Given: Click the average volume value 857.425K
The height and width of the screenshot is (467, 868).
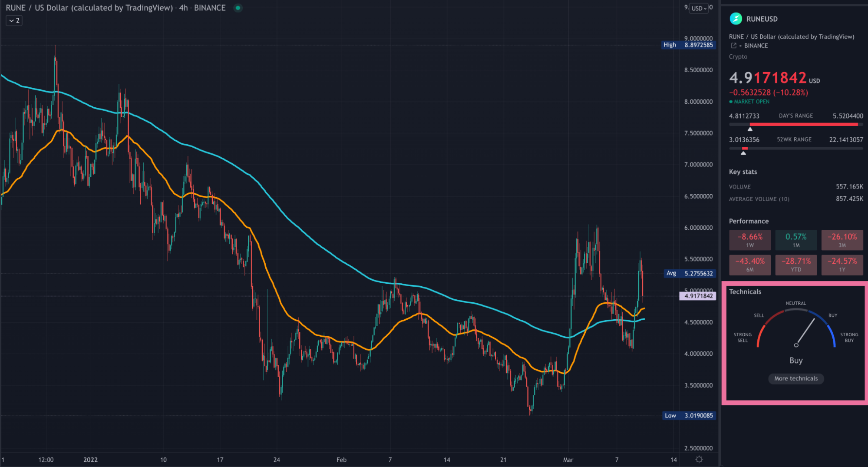Looking at the screenshot, I should [849, 199].
